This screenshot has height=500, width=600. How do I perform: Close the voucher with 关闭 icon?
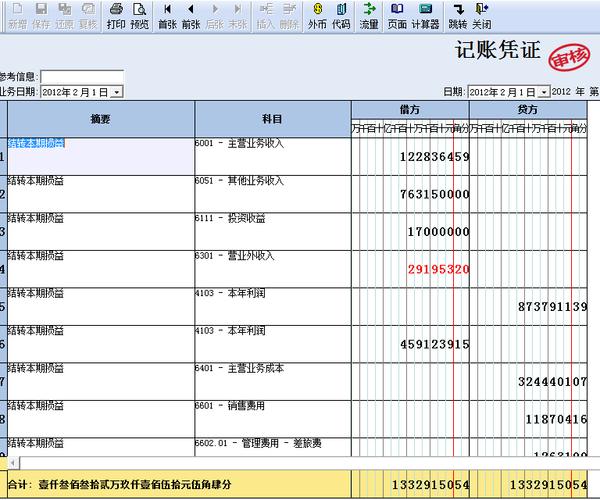[x=481, y=16]
